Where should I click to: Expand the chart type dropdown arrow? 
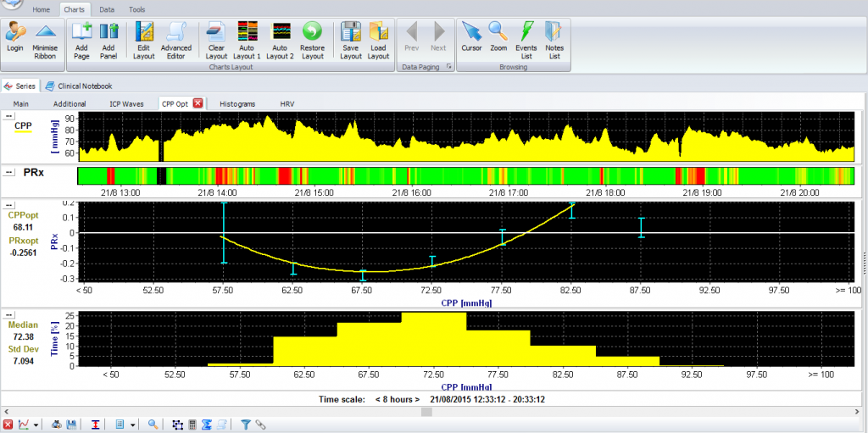pos(37,424)
